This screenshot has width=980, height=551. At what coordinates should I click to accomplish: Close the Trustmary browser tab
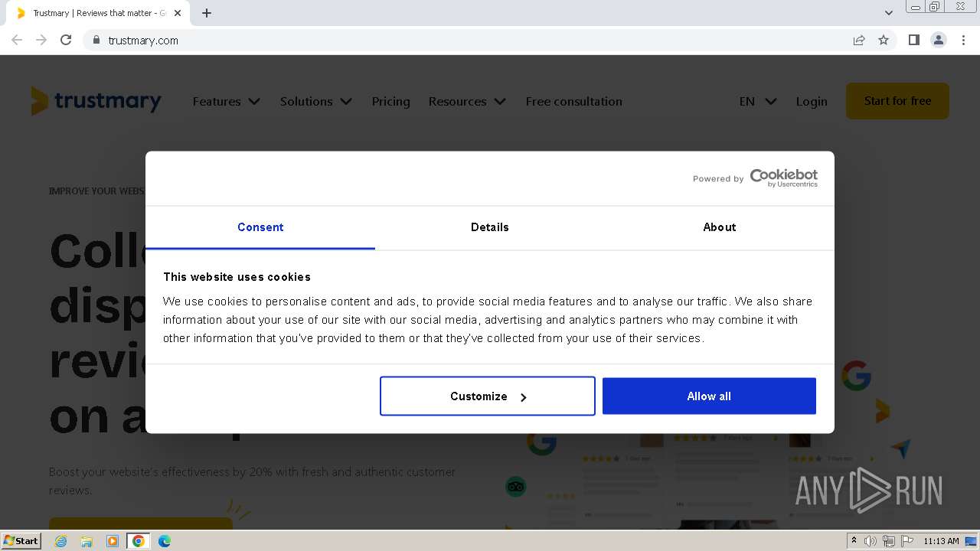[x=178, y=13]
